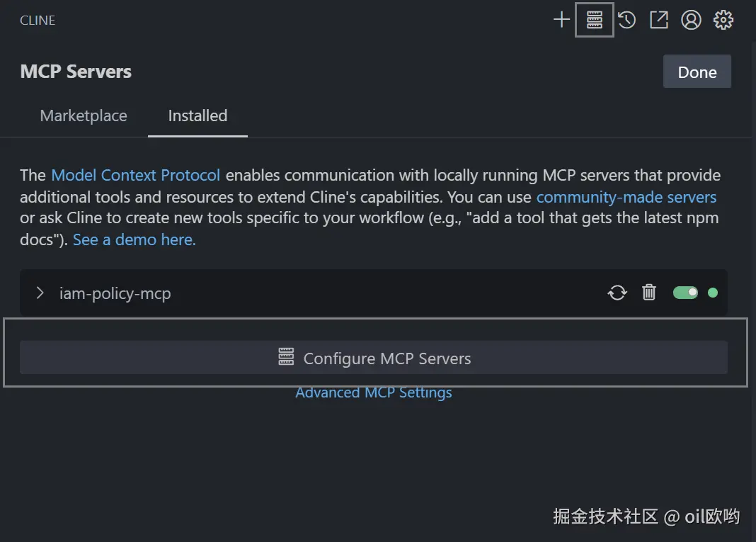Disable the iam-policy-mcp server toggle
Viewport: 756px width, 542px height.
coord(685,293)
